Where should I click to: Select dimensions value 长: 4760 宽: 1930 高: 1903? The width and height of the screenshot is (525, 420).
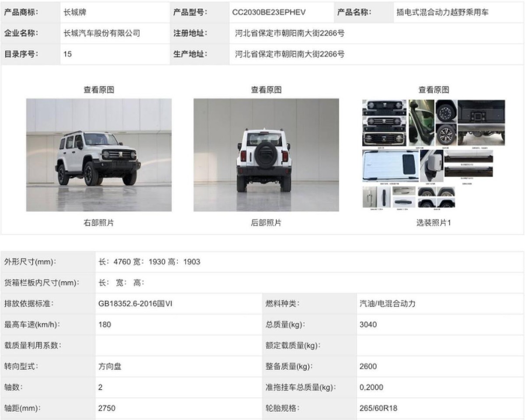coord(149,262)
